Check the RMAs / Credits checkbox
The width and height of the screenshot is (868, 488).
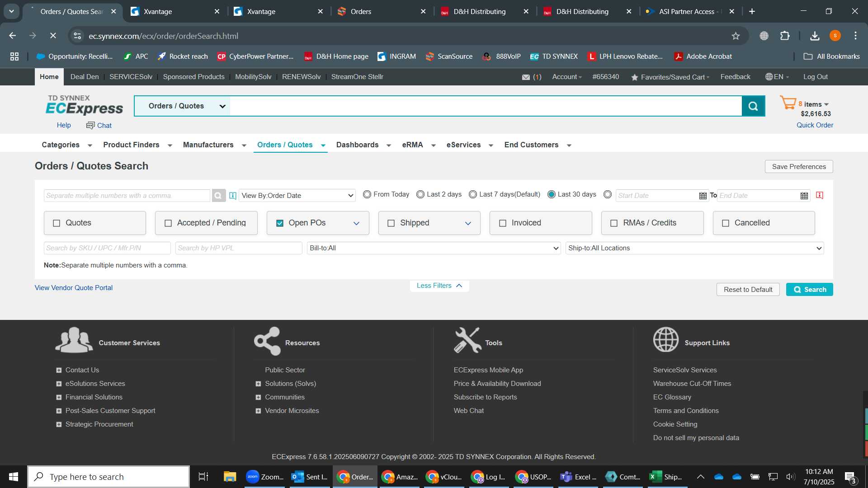pyautogui.click(x=614, y=223)
